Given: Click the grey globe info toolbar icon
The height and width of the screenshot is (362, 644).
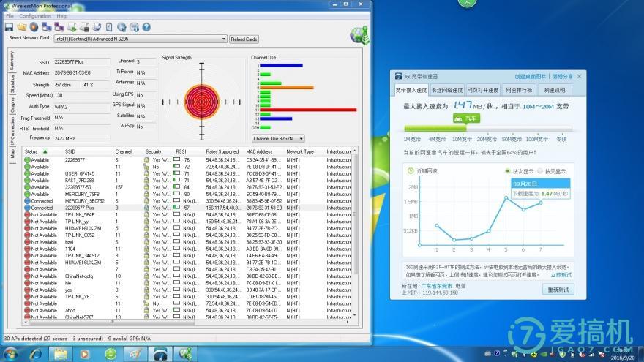Looking at the screenshot, I should [x=135, y=27].
